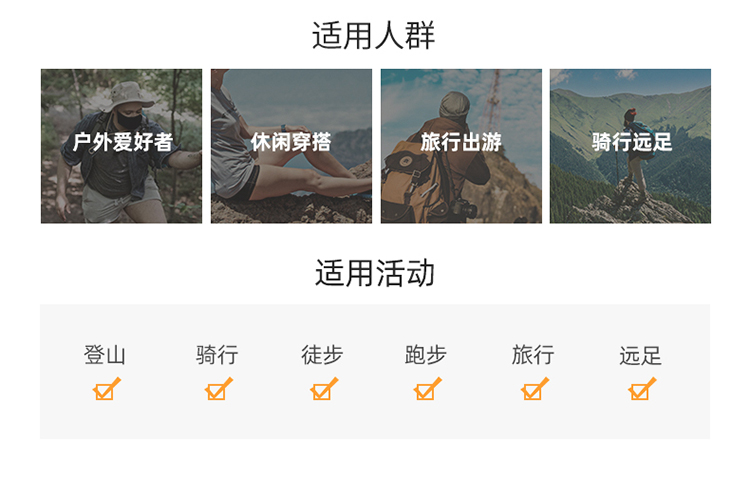Screen dimensions: 750x499
Task: Open the 户外爱好者 hiker photo
Action: (121, 146)
